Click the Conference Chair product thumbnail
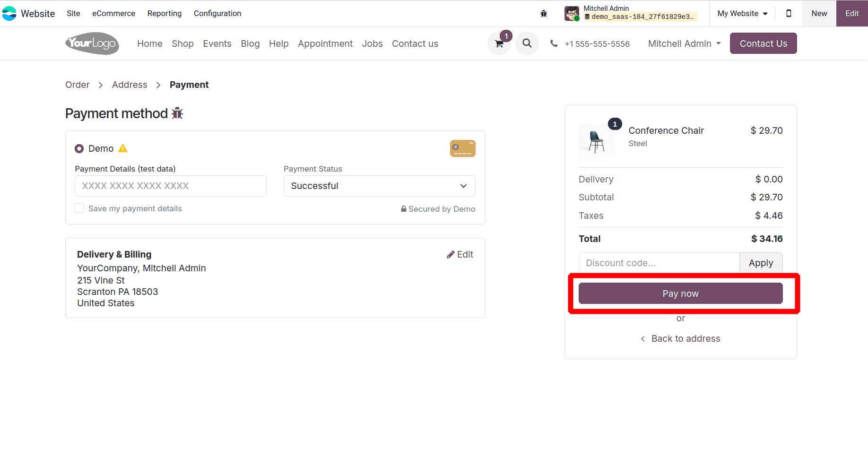The height and width of the screenshot is (458, 868). (x=597, y=141)
